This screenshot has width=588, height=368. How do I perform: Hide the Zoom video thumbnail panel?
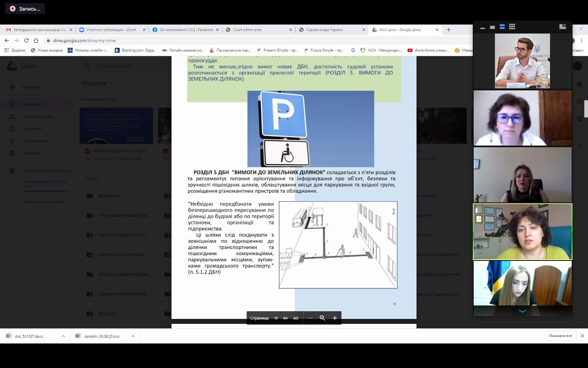(483, 27)
